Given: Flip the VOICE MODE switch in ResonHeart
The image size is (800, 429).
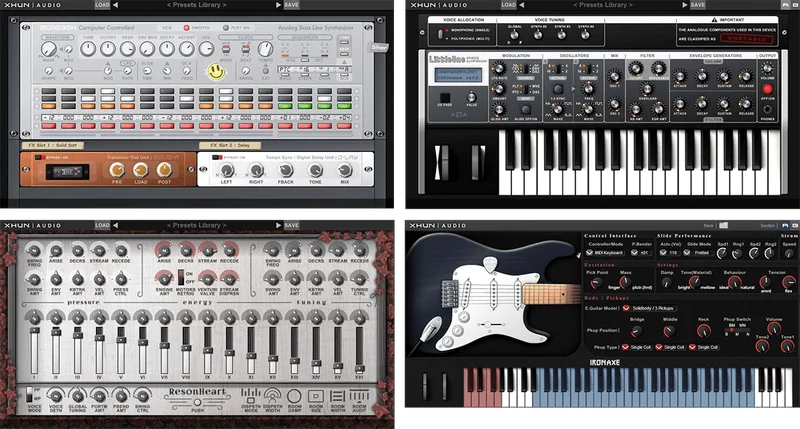Looking at the screenshot, I should (30, 394).
